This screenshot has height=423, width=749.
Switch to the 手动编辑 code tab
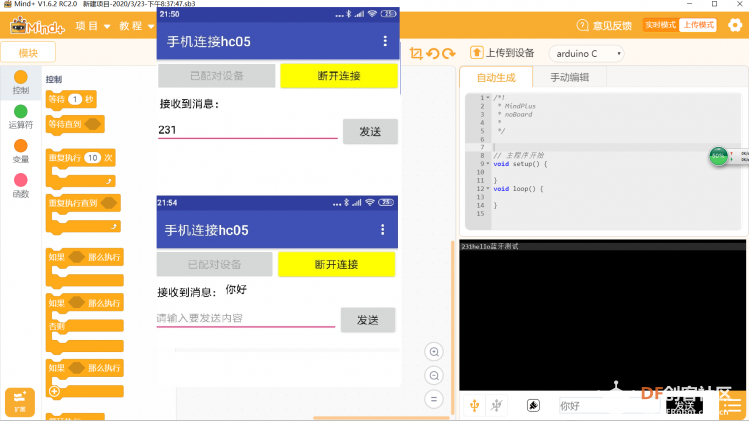click(569, 77)
